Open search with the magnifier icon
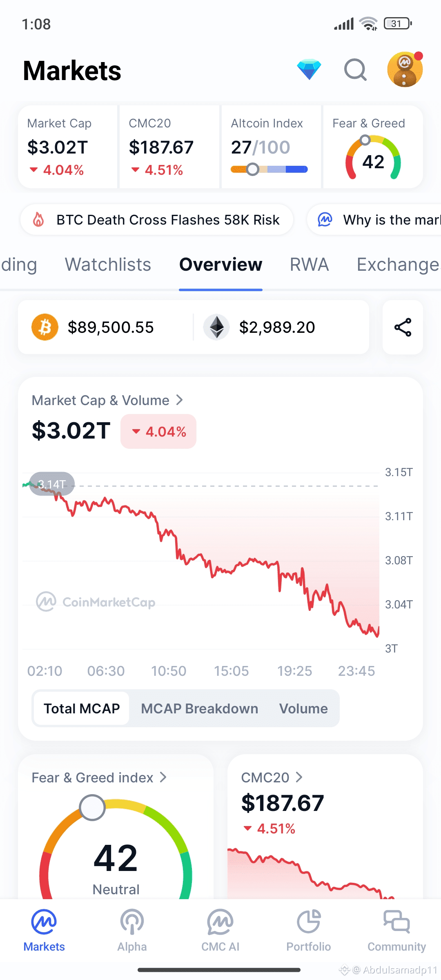Image resolution: width=441 pixels, height=980 pixels. coord(355,70)
